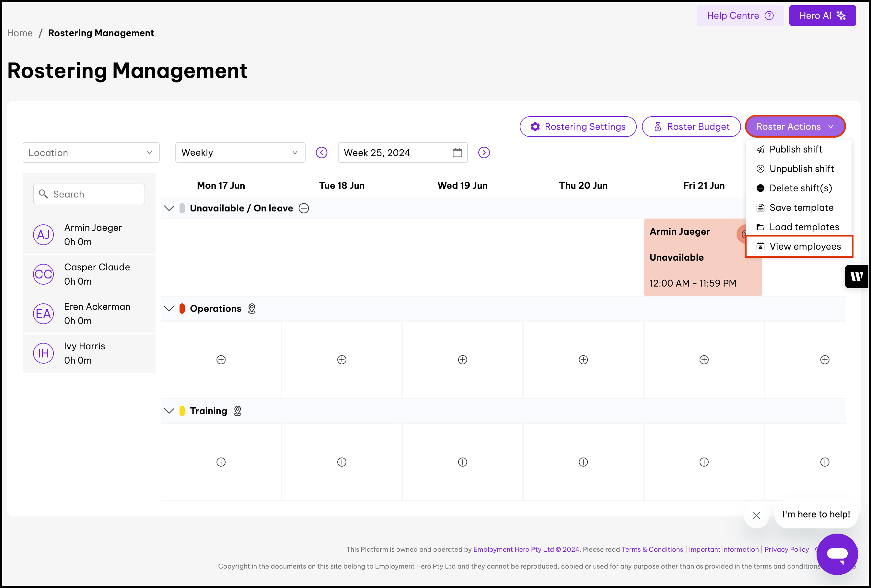The image size is (871, 588).
Task: Open the calendar icon in week field
Action: point(457,153)
